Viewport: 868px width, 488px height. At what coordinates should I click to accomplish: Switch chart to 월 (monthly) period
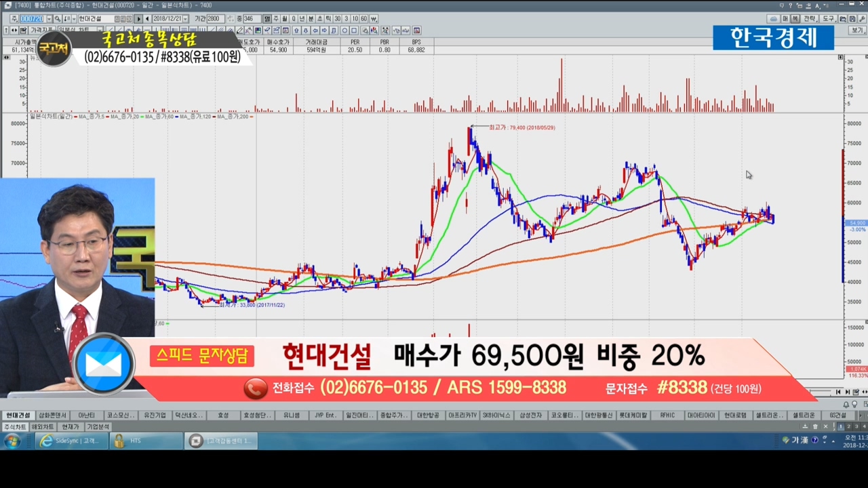285,19
